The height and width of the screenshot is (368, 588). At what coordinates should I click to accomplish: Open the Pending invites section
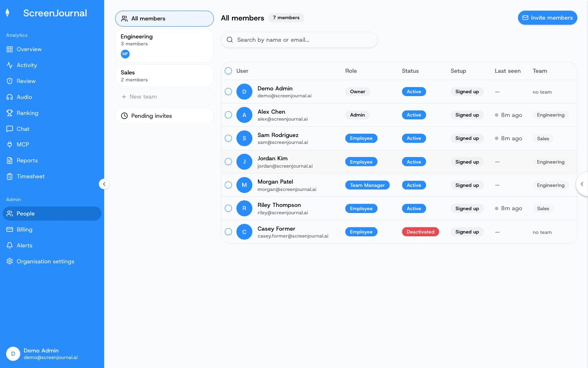(165, 116)
